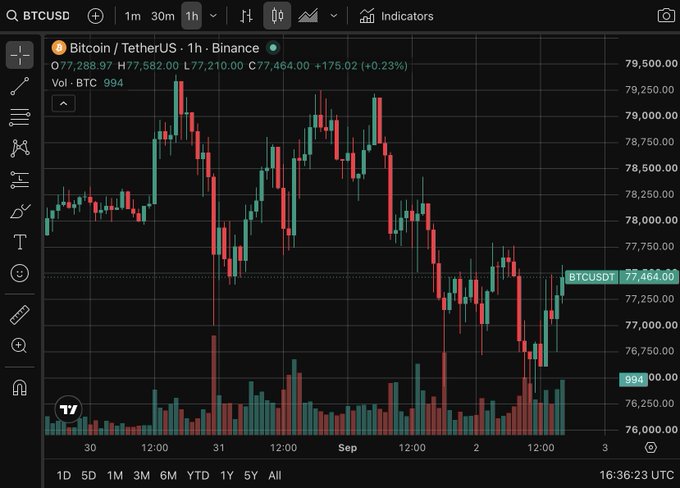Click the Bitcoin coin logo icon
The height and width of the screenshot is (488, 680).
(x=59, y=48)
